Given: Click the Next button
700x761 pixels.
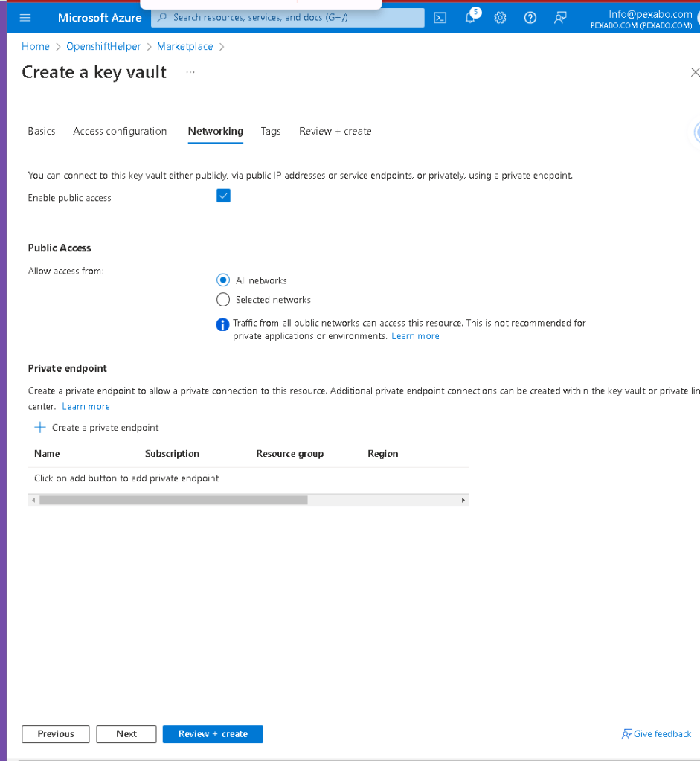Looking at the screenshot, I should 126,733.
